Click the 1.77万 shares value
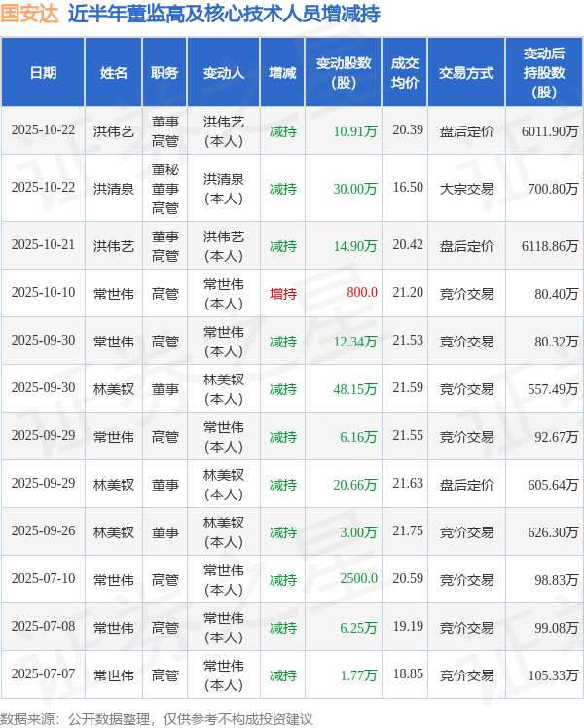 pyautogui.click(x=358, y=675)
